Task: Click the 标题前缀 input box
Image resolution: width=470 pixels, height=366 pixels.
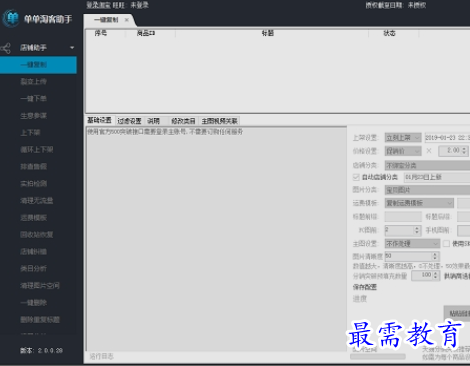Action: (403, 217)
